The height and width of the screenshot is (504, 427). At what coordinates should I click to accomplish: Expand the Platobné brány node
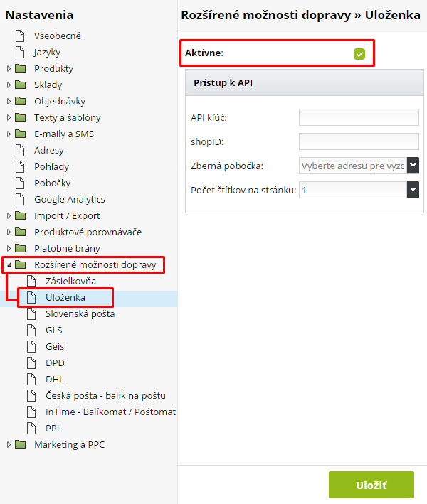[x=9, y=249]
